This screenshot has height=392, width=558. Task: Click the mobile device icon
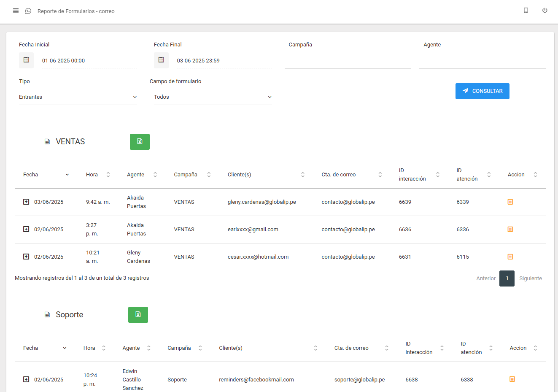click(x=526, y=11)
